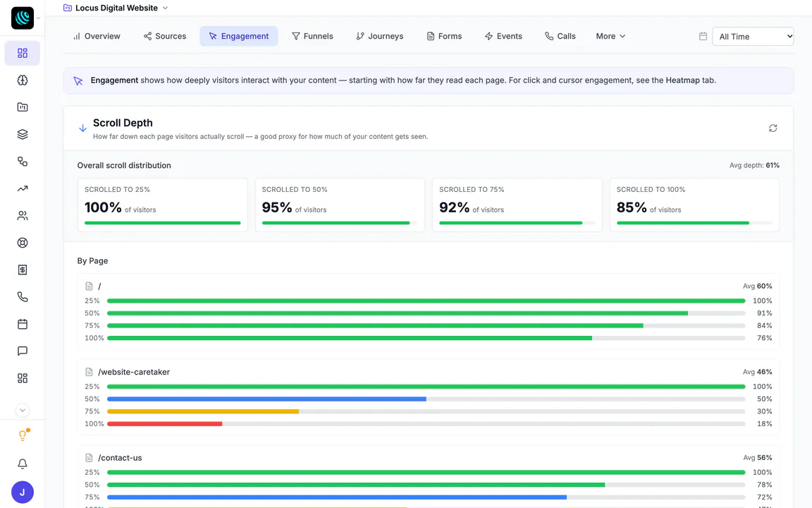Switch to the Calls tab
Image resolution: width=812 pixels, height=508 pixels.
click(560, 36)
